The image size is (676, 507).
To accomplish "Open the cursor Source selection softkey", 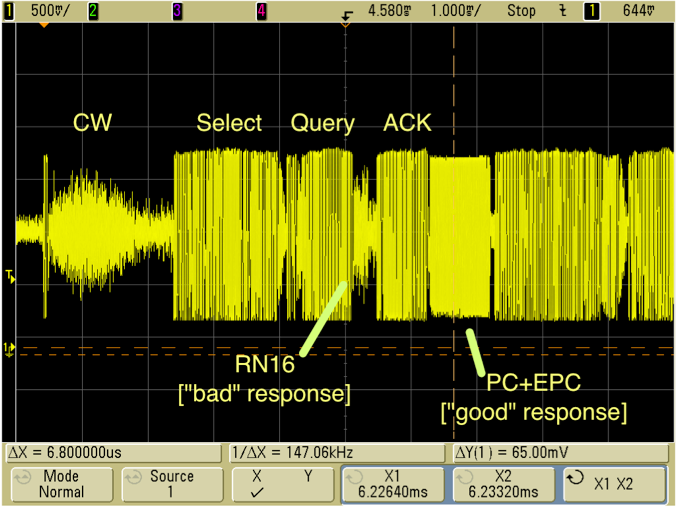I will 169,484.
